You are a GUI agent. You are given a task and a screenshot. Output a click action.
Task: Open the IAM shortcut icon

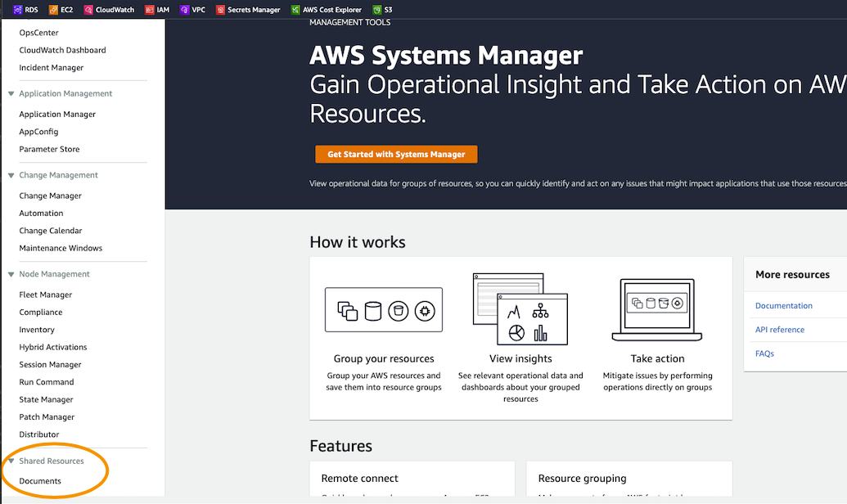pos(150,10)
